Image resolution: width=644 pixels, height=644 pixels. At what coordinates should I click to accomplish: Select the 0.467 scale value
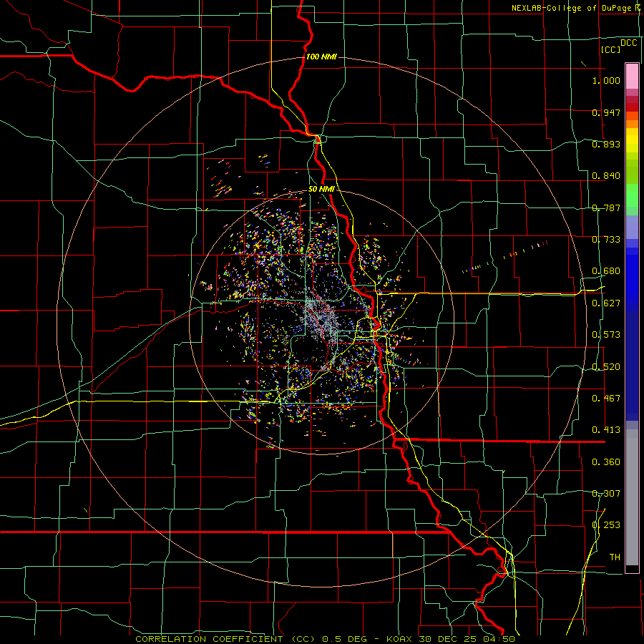pos(606,399)
